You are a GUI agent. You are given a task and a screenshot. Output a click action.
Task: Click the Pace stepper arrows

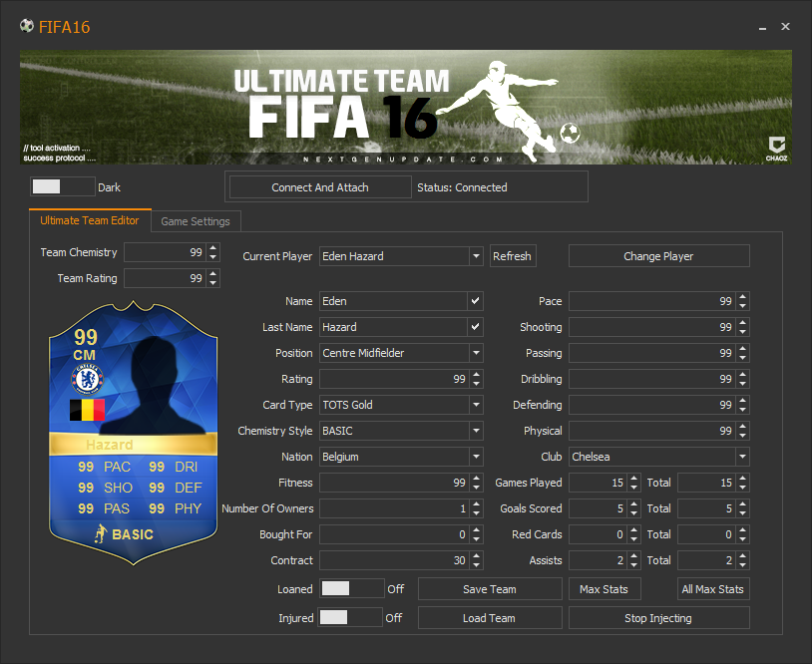742,301
